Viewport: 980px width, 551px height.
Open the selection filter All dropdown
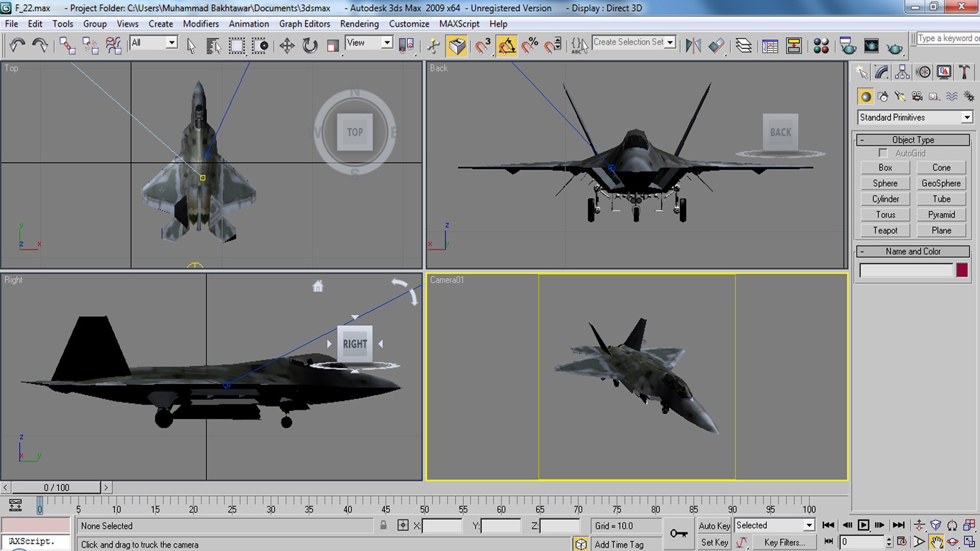pyautogui.click(x=154, y=42)
